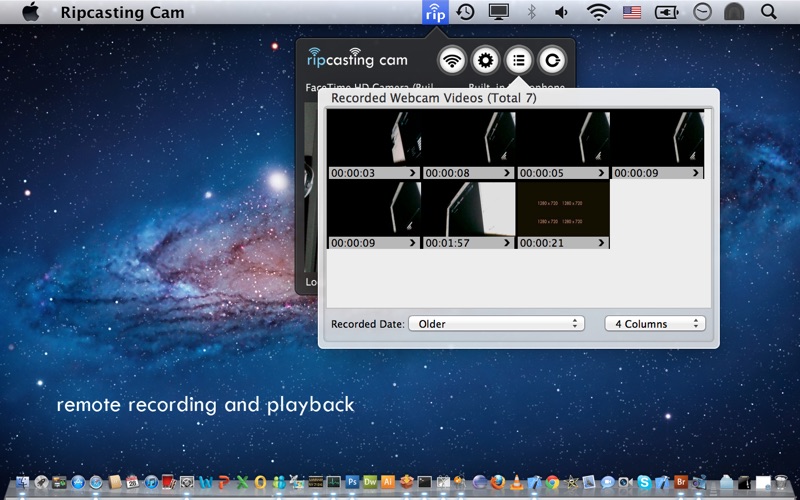Open the Wi-Fi streaming button in Ripcasting Cam
This screenshot has height=500, width=800.
(452, 60)
